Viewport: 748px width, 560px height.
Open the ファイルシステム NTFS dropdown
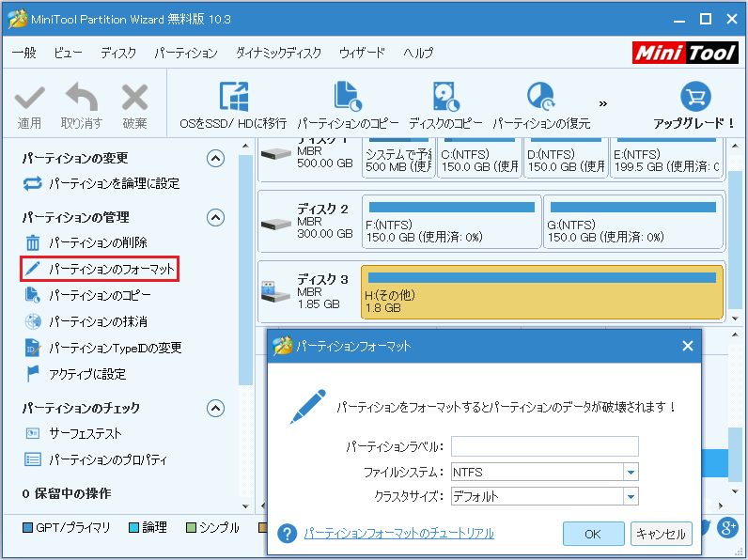pyautogui.click(x=631, y=473)
